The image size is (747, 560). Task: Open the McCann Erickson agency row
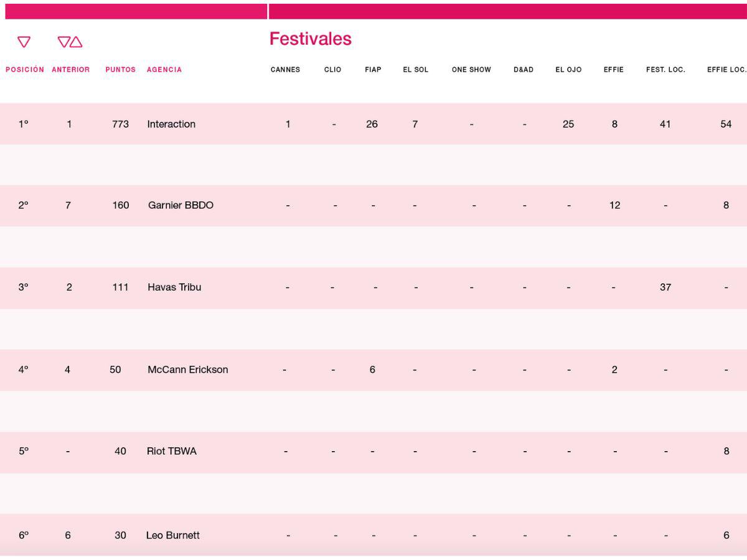point(374,370)
